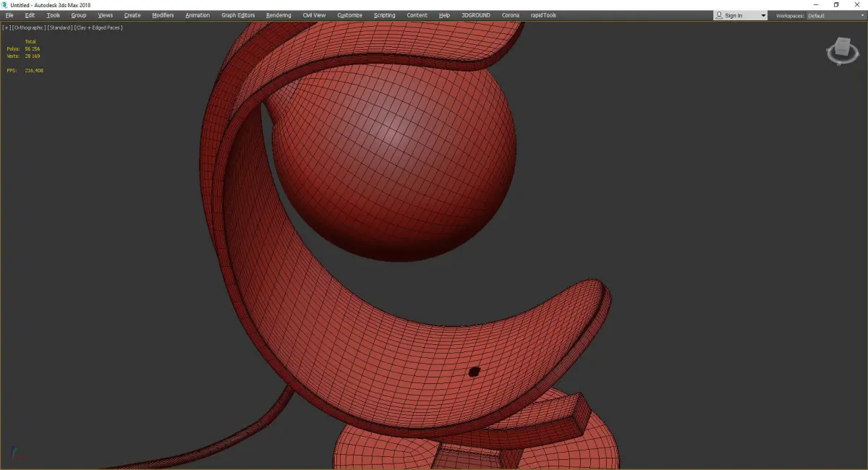The width and height of the screenshot is (868, 470).
Task: Open the Help menu
Action: pos(444,15)
